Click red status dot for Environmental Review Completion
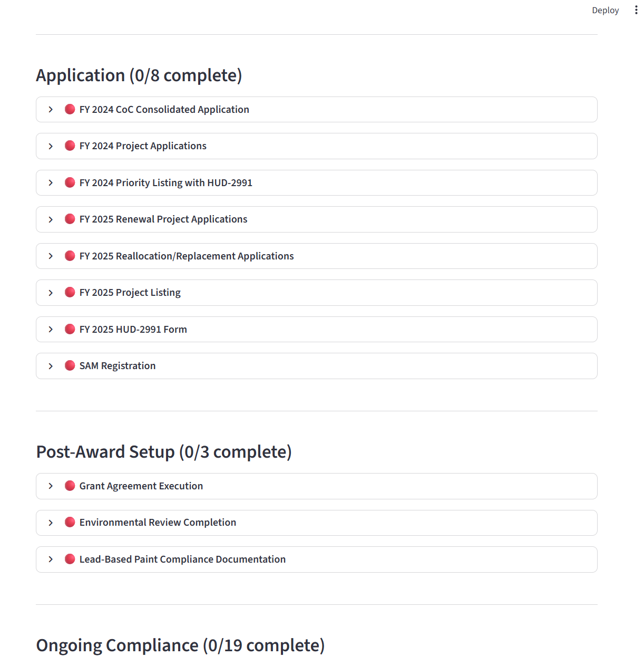The width and height of the screenshot is (644, 666). coord(70,522)
